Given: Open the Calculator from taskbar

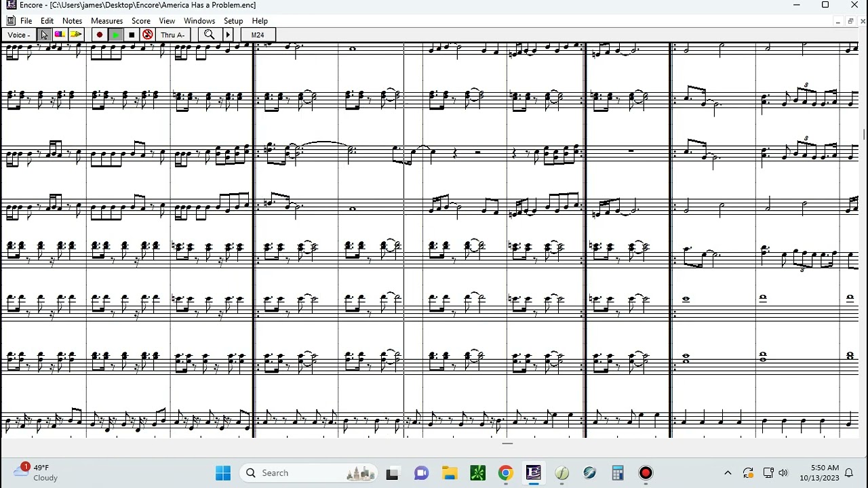Looking at the screenshot, I should 618,473.
